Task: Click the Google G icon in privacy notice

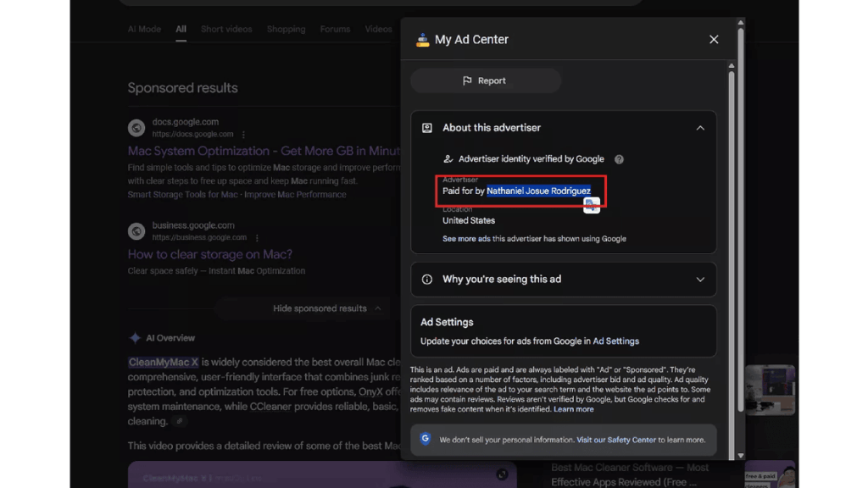Action: [426, 438]
